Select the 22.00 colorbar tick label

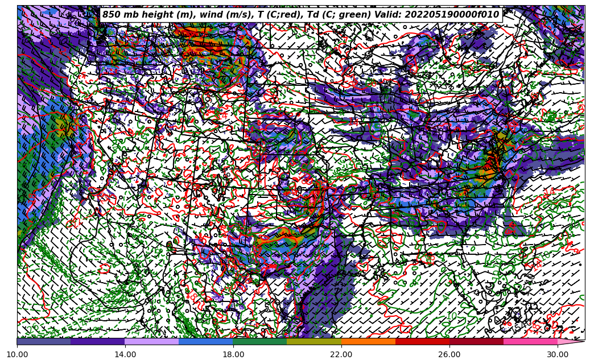[x=341, y=354]
